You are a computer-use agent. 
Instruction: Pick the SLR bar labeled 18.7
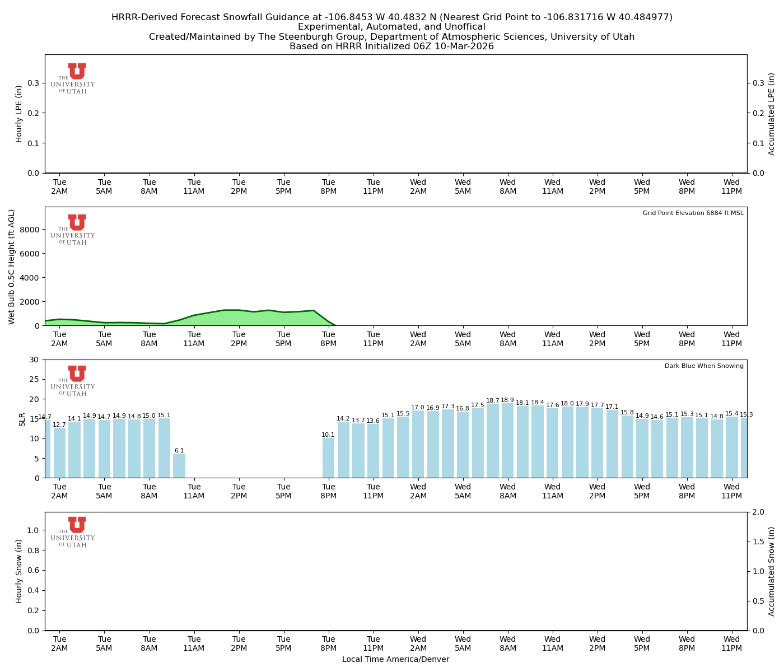tap(493, 441)
